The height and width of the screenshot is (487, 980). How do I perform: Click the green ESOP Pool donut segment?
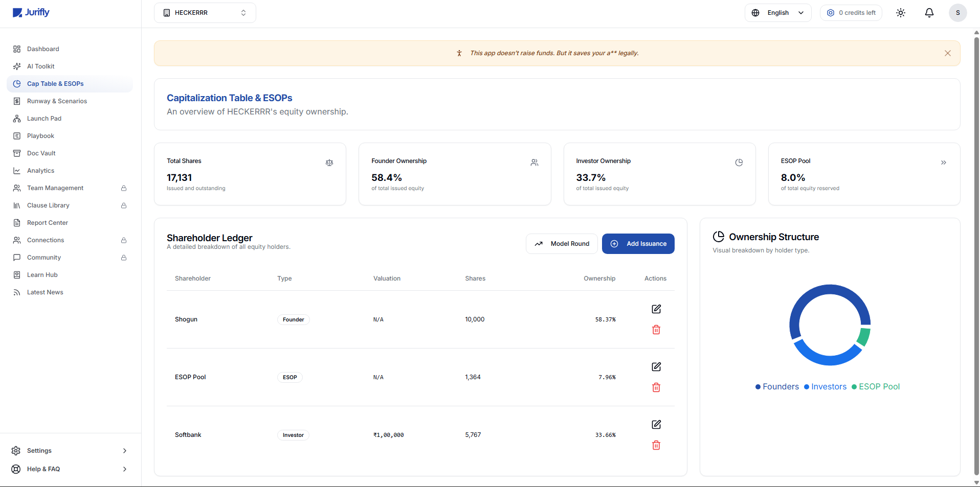coord(864,337)
